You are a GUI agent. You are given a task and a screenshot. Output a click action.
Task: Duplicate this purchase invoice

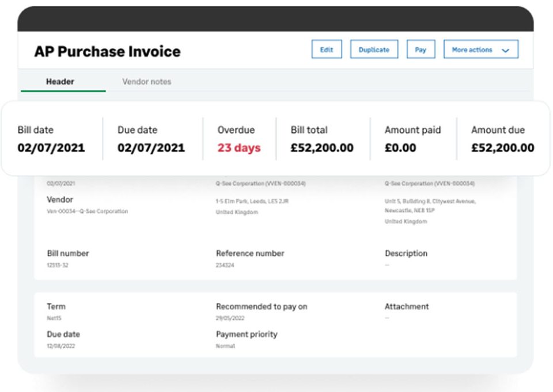374,50
